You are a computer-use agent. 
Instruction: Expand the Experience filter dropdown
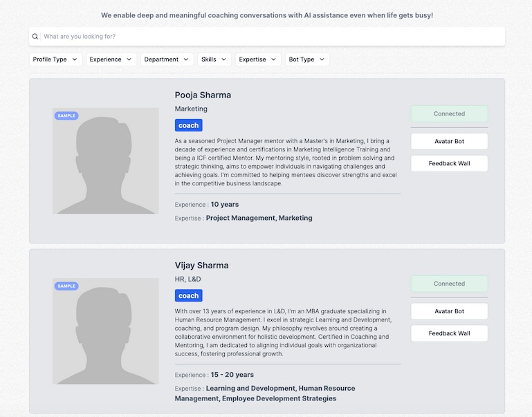click(x=111, y=59)
